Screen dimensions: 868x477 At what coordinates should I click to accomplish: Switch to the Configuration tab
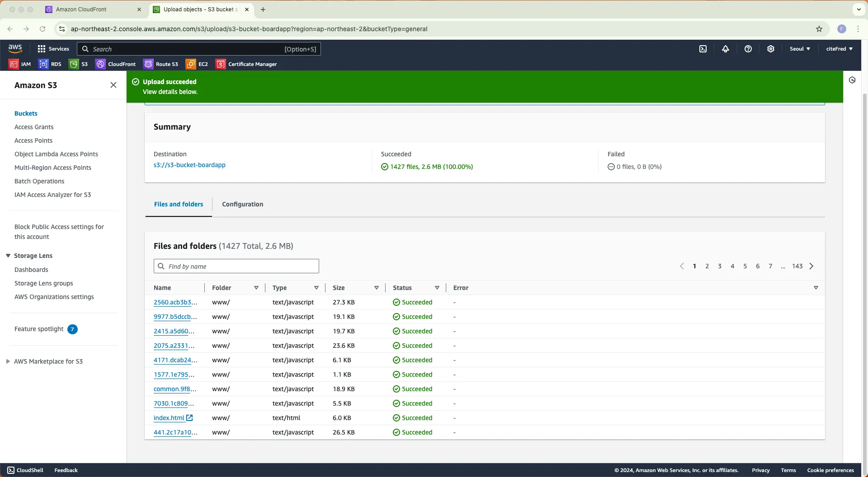pyautogui.click(x=242, y=204)
